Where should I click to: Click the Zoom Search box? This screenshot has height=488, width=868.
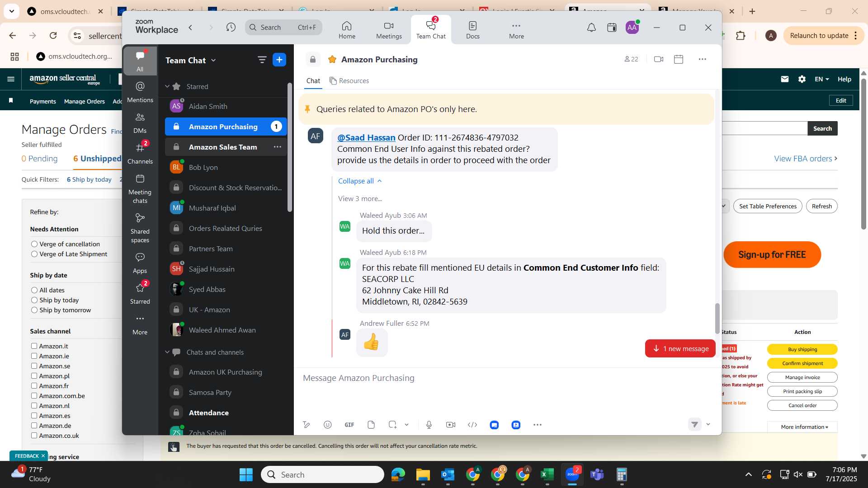283,28
